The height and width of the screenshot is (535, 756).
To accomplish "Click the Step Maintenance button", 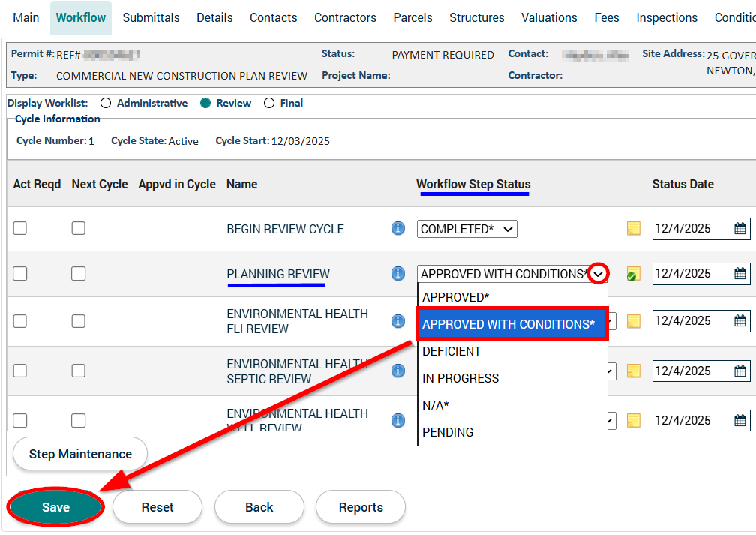I will point(80,454).
